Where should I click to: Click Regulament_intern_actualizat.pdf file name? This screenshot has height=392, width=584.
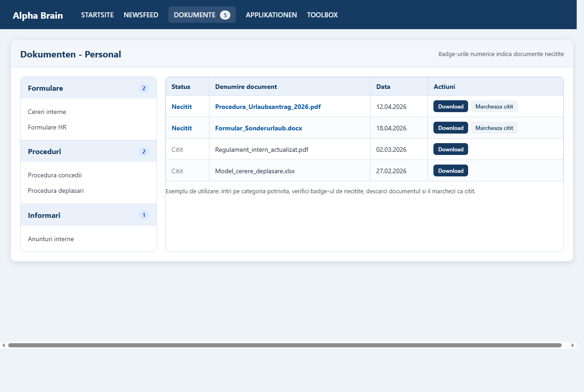pyautogui.click(x=262, y=150)
